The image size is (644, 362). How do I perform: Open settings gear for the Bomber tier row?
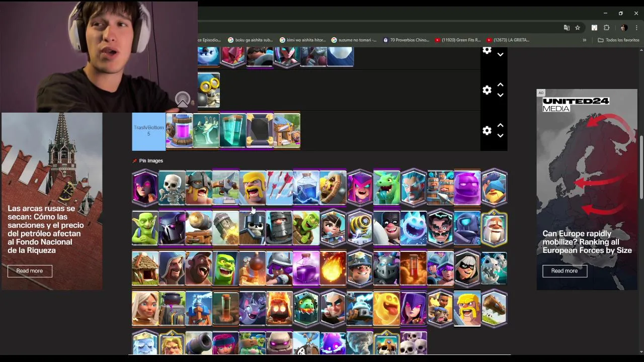pos(487,90)
